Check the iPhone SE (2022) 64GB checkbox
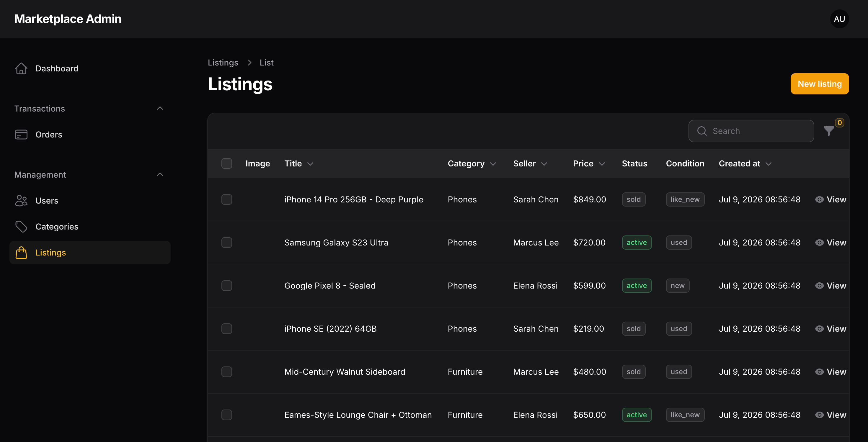This screenshot has height=442, width=868. tap(226, 329)
